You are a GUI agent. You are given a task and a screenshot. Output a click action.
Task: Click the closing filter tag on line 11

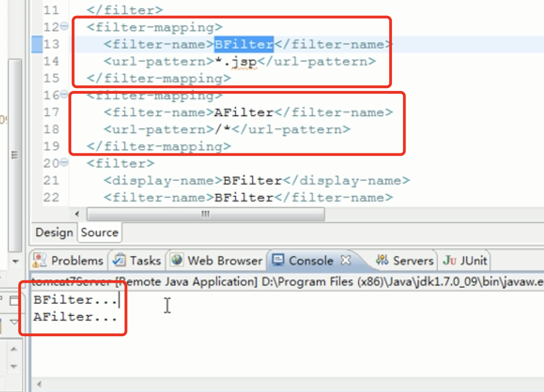(125, 10)
